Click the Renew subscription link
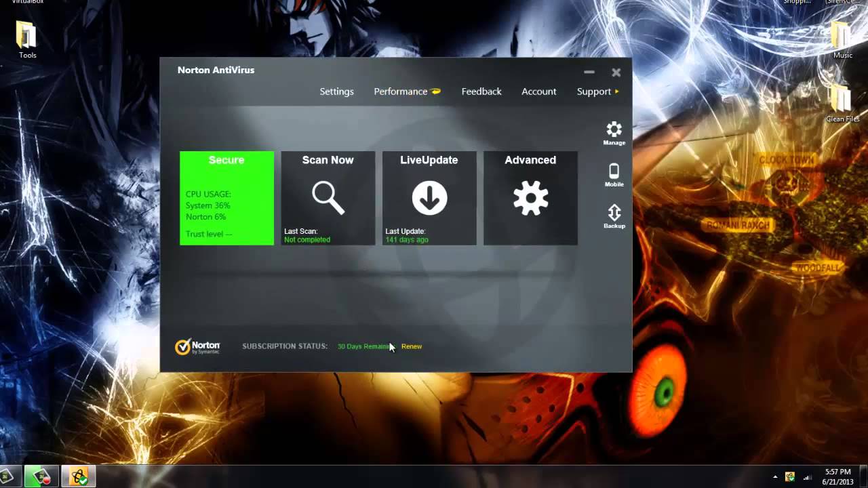Image resolution: width=868 pixels, height=488 pixels. 412,346
